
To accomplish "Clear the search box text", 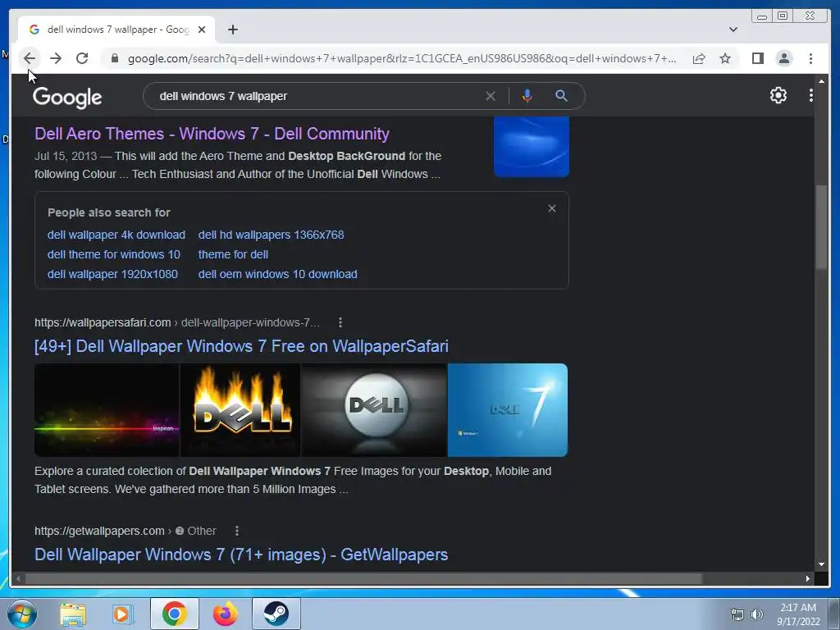I will [491, 96].
